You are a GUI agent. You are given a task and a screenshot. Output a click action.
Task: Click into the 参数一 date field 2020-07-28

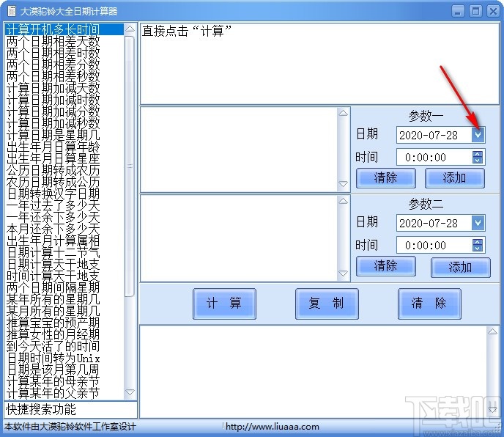(434, 135)
